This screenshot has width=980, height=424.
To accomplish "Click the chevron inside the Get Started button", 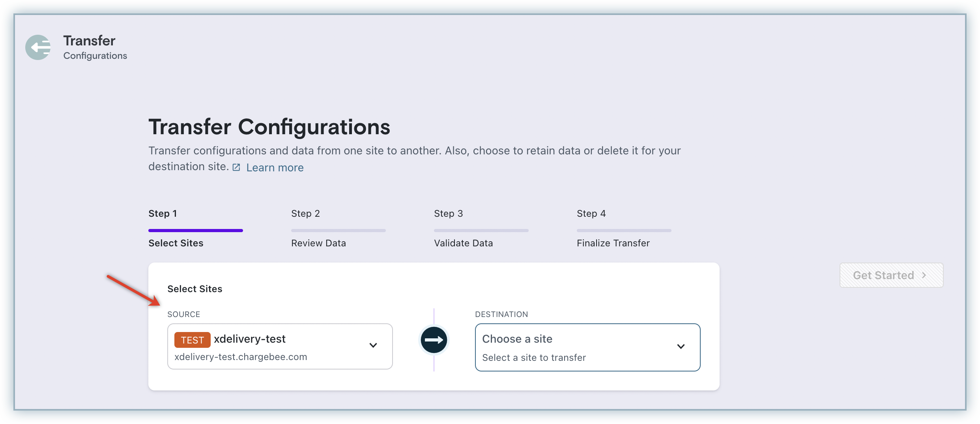I will 924,275.
